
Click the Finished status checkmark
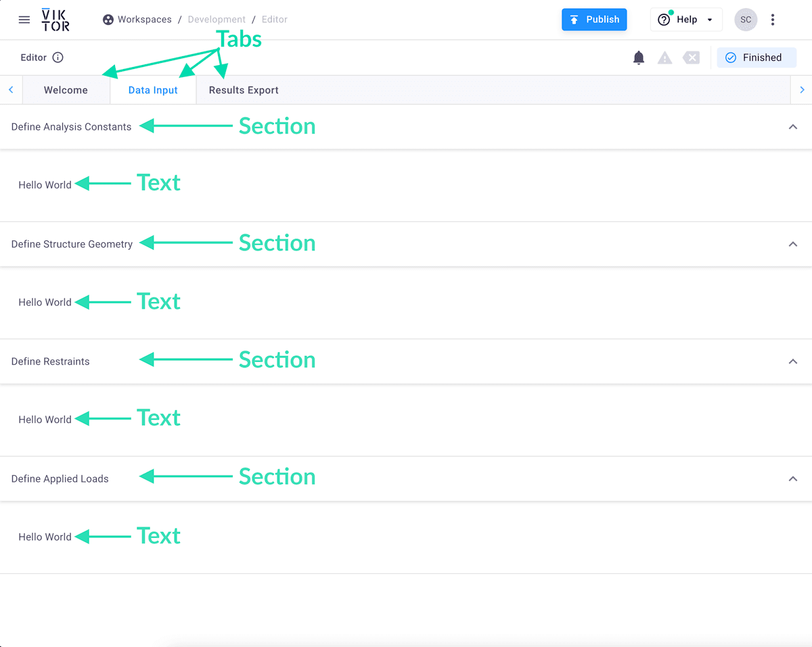pos(731,58)
